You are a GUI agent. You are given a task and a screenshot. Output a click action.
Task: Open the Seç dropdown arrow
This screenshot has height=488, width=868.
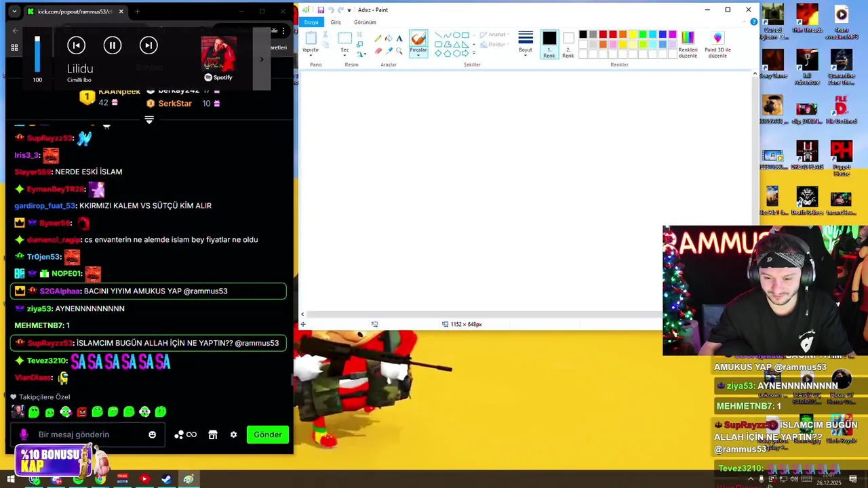click(344, 56)
